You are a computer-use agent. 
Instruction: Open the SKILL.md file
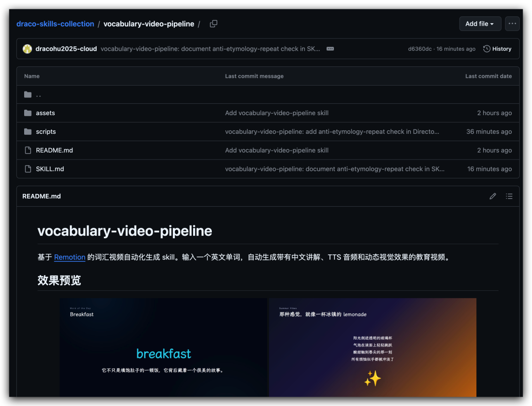[x=50, y=169]
